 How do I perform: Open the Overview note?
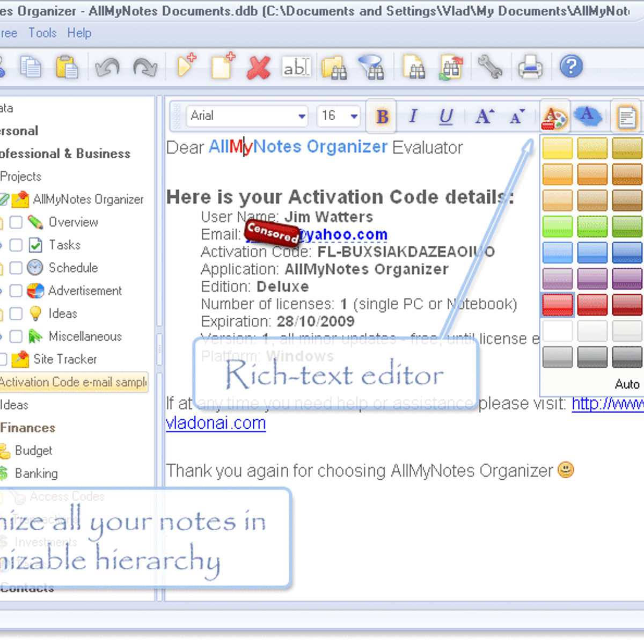pyautogui.click(x=73, y=222)
